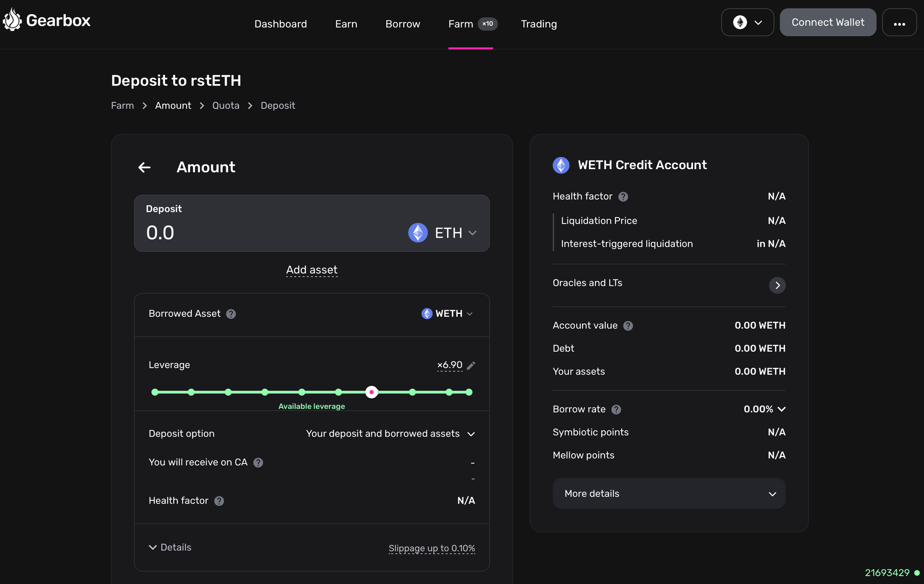Set leverage slider to the last stop
The height and width of the screenshot is (584, 924).
coord(469,392)
